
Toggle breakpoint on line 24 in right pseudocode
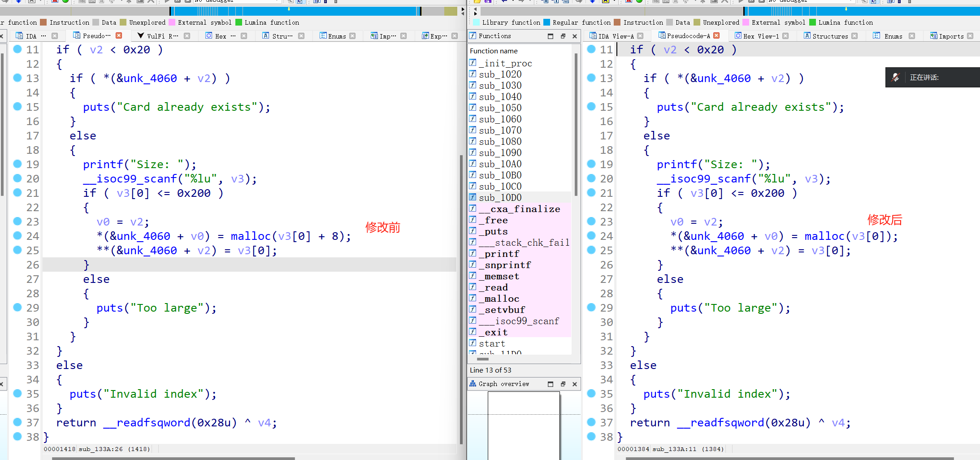pyautogui.click(x=591, y=235)
